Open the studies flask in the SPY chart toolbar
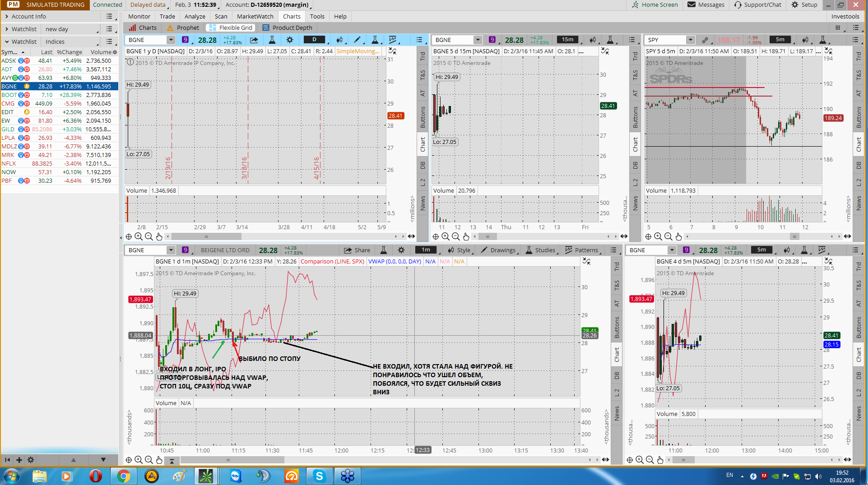 [x=823, y=40]
